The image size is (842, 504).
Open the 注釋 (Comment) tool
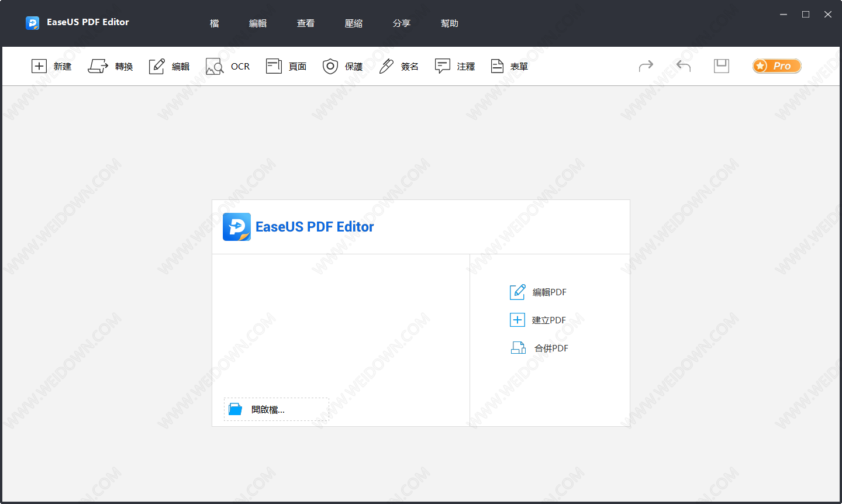(x=455, y=66)
